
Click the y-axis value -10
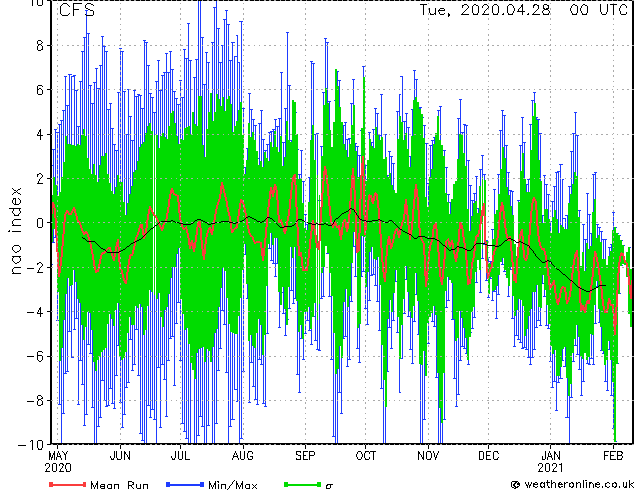30,445
